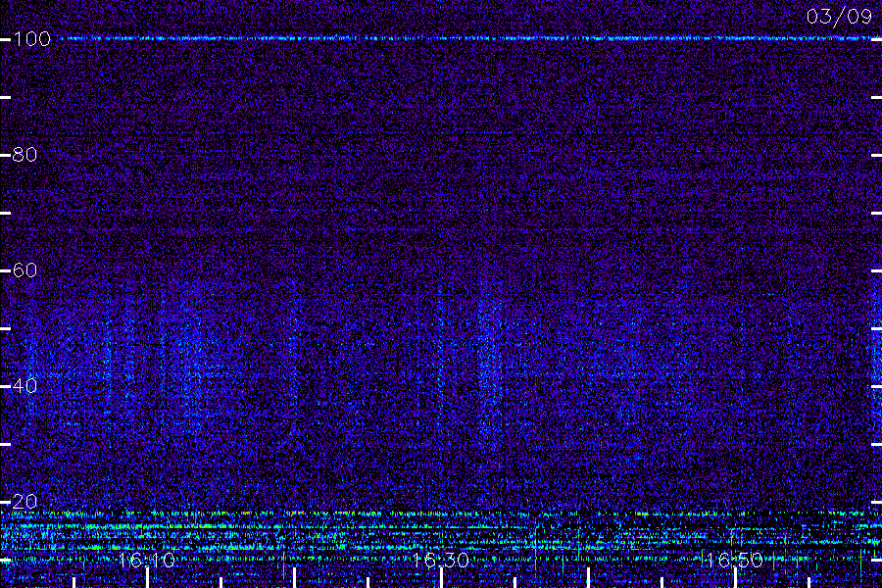Screen dimensions: 882x588
Task: Click the 40 frequency axis label
Action: point(24,385)
